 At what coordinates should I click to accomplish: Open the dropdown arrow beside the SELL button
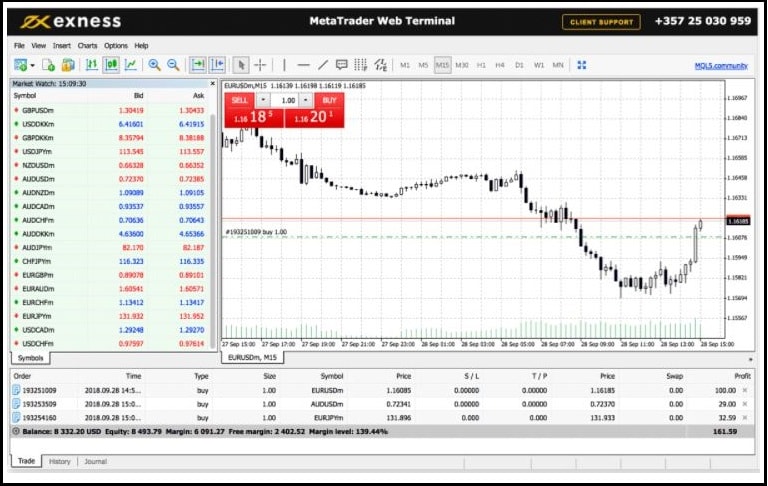263,100
